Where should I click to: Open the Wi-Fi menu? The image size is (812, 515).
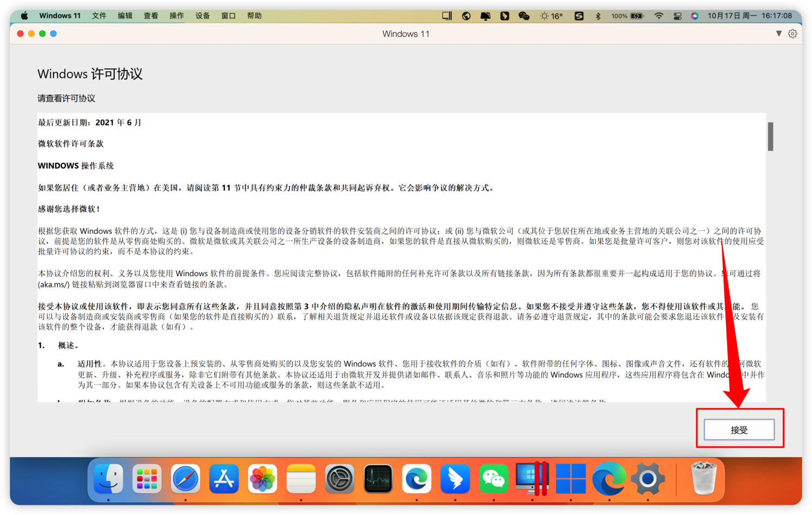(x=659, y=16)
